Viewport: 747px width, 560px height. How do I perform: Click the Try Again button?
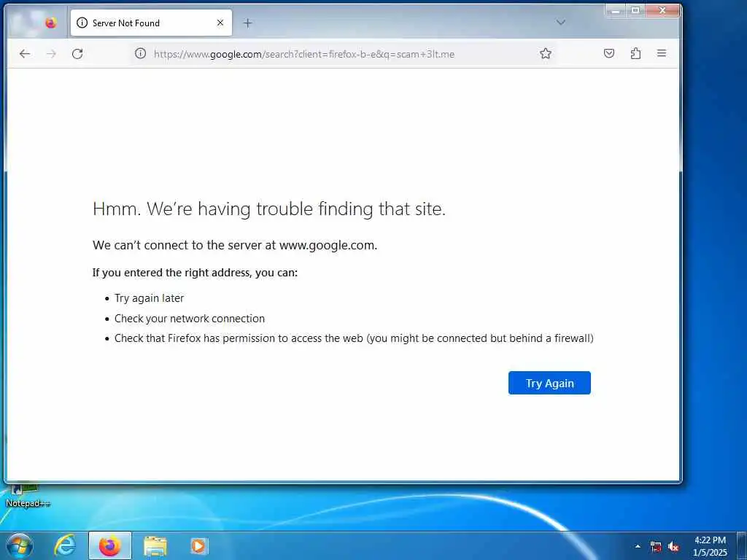(x=549, y=383)
